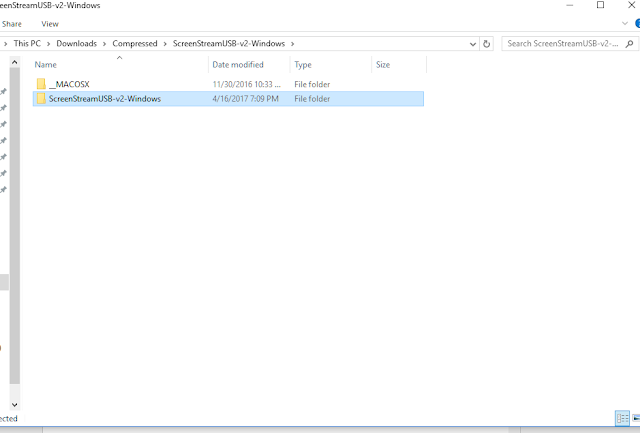Viewport: 640px width, 433px height.
Task: Expand chevron after Downloads breadcrumb
Action: tap(104, 44)
